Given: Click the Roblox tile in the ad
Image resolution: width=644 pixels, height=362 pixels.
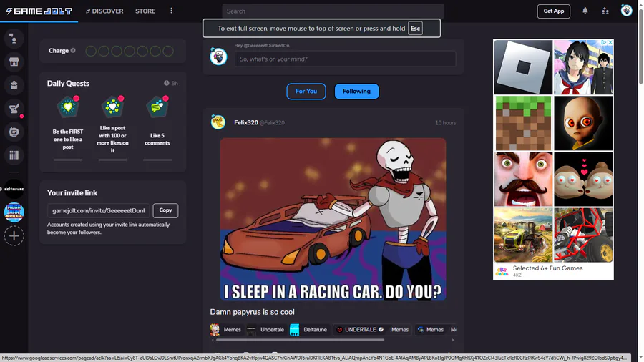Looking at the screenshot, I should pos(523,67).
